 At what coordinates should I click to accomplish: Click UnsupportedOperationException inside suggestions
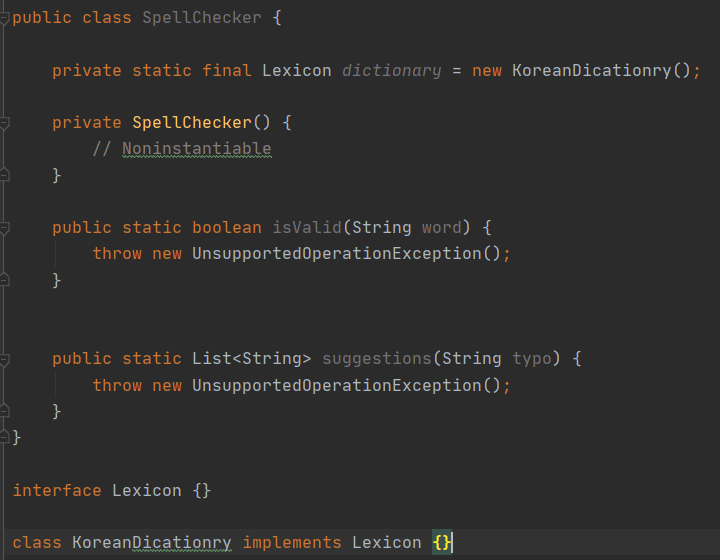[337, 385]
